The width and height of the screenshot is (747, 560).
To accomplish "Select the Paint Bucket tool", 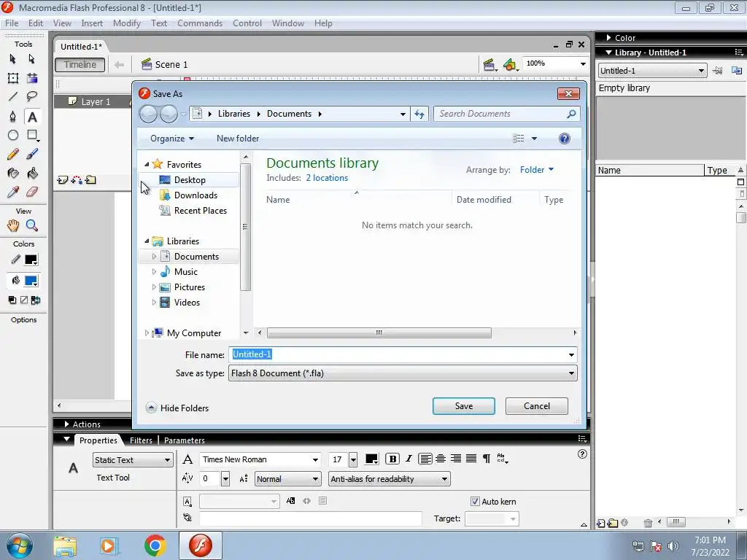I will coord(32,174).
